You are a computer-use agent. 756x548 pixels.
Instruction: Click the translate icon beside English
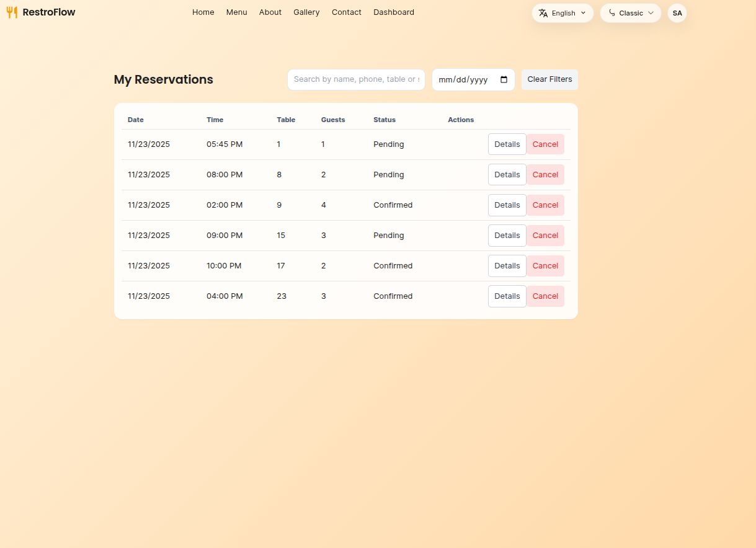click(x=543, y=13)
